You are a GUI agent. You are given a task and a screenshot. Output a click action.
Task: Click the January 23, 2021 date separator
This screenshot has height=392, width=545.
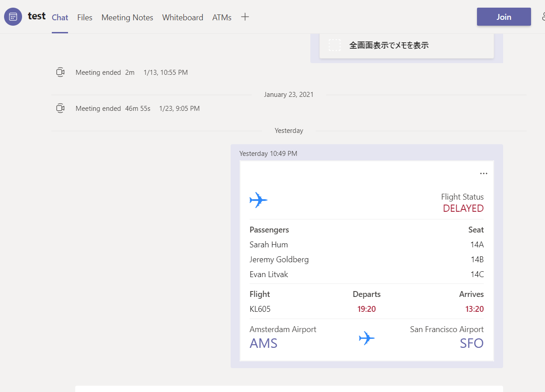click(x=289, y=95)
